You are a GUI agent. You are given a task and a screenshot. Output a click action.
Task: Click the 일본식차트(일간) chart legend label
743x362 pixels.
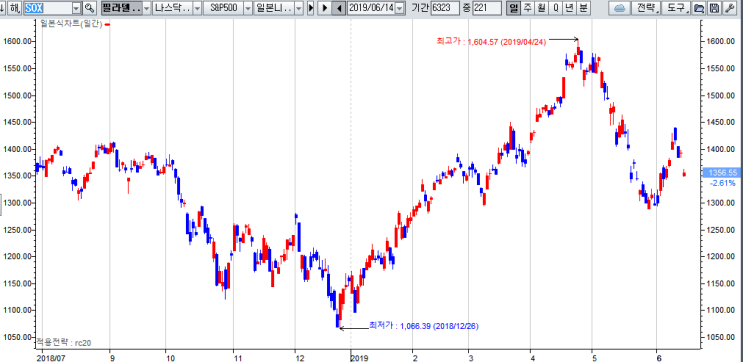(x=72, y=24)
